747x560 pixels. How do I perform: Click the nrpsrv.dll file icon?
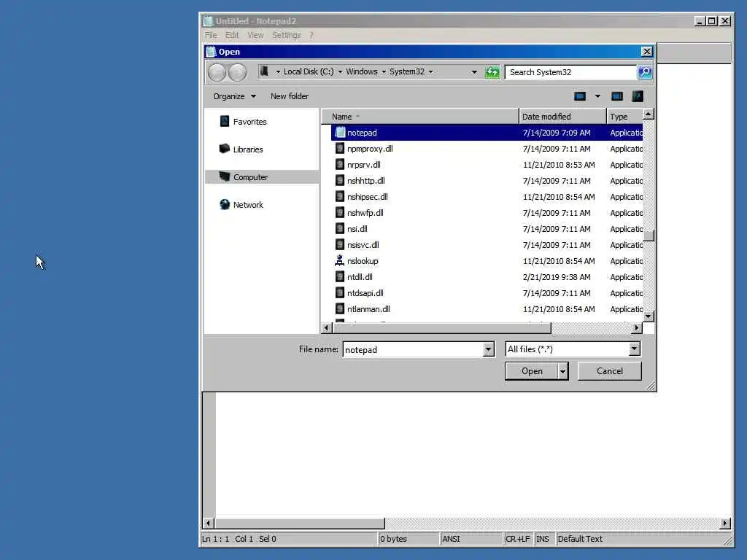340,165
